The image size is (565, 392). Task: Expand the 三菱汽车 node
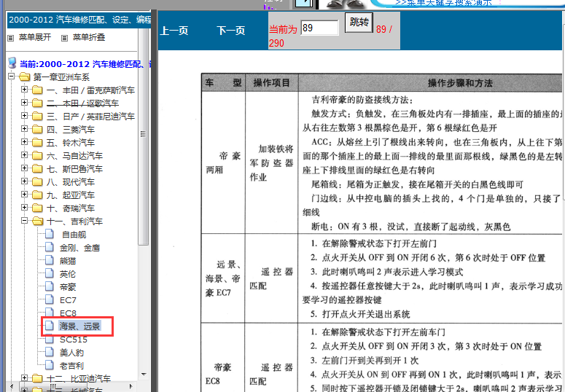click(24, 129)
